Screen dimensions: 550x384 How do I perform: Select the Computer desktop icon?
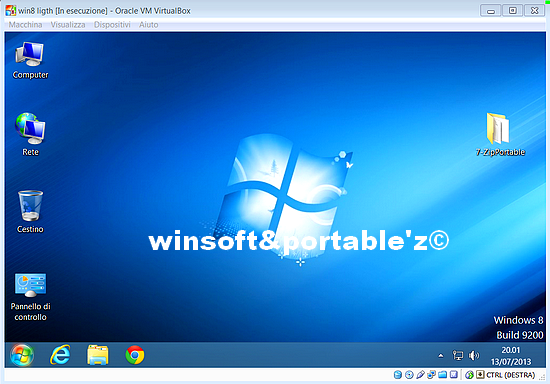(30, 60)
